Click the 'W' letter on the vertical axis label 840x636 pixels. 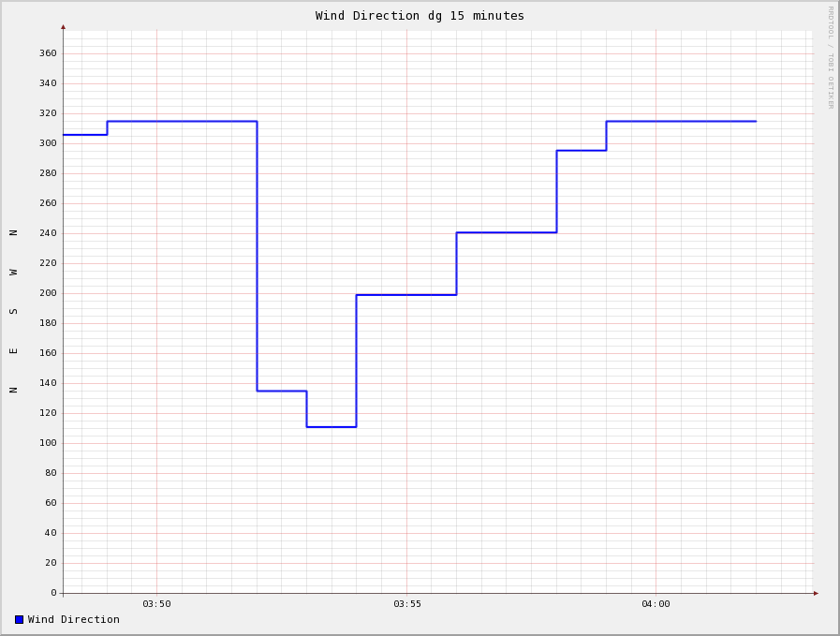click(13, 272)
